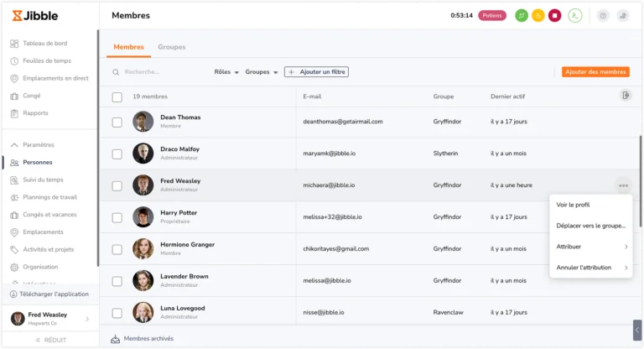Toggle the select all members checkbox
The image size is (644, 349).
117,97
